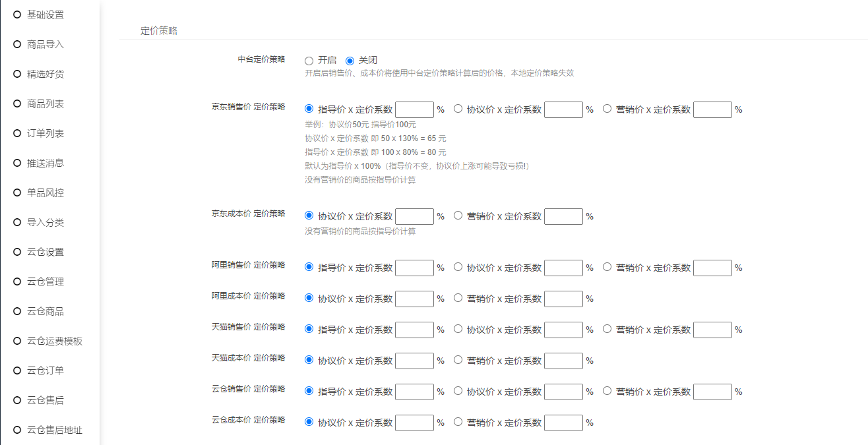Focus 云仓销售价 指导价 coefficient field
This screenshot has height=445, width=868.
click(x=414, y=392)
